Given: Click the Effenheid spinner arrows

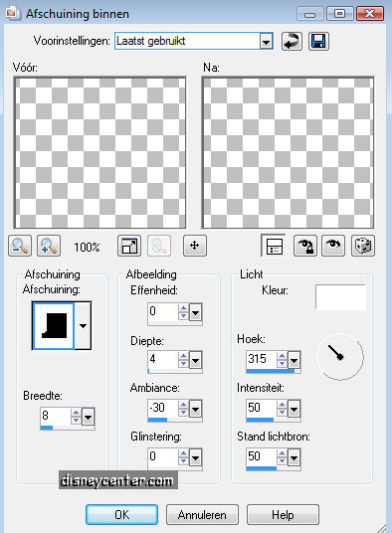Looking at the screenshot, I should pos(184,312).
